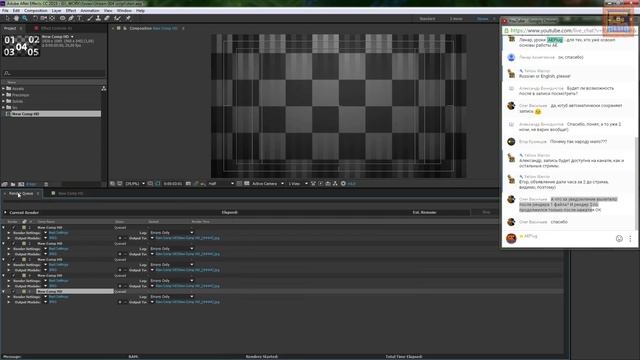
Task: Expand the Assets folder in Project
Action: point(4,89)
